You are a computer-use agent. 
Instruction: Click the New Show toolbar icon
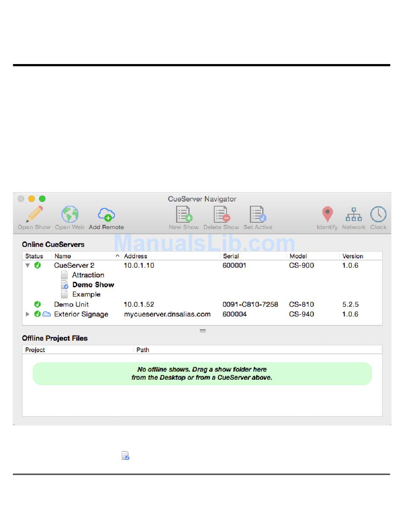pyautogui.click(x=184, y=214)
